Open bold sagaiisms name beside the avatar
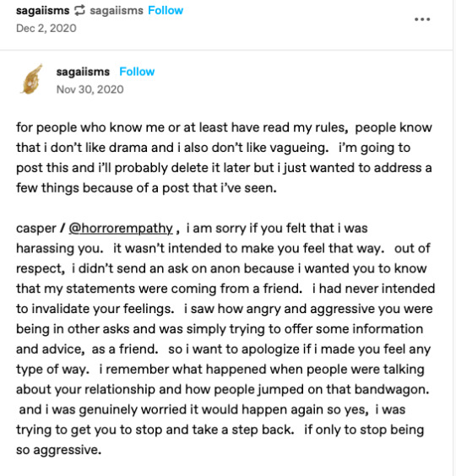The height and width of the screenshot is (476, 456). click(x=83, y=72)
